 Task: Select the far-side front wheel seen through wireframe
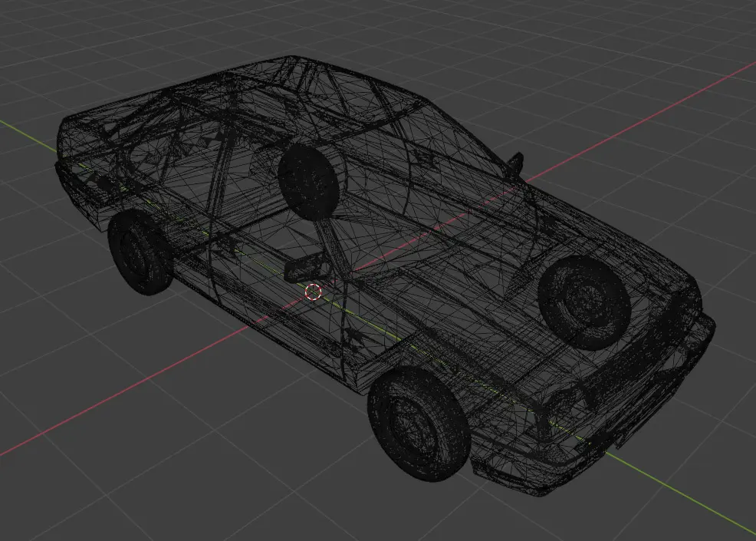[584, 302]
